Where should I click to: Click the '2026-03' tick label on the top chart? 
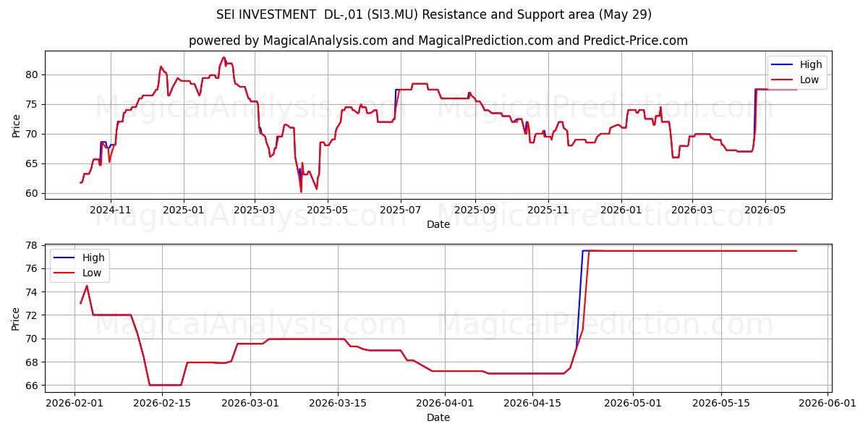click(x=692, y=210)
